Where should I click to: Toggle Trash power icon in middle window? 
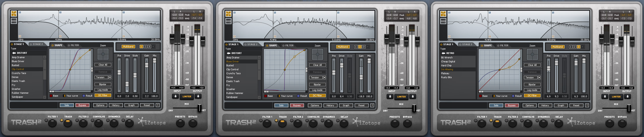pyautogui.click(x=276, y=121)
